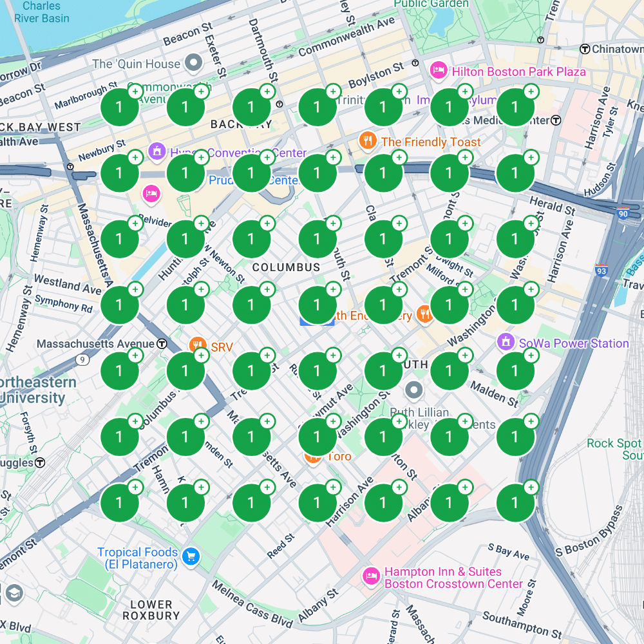Viewport: 644px width, 644px height.
Task: Select the Reed St street label
Action: tap(281, 546)
